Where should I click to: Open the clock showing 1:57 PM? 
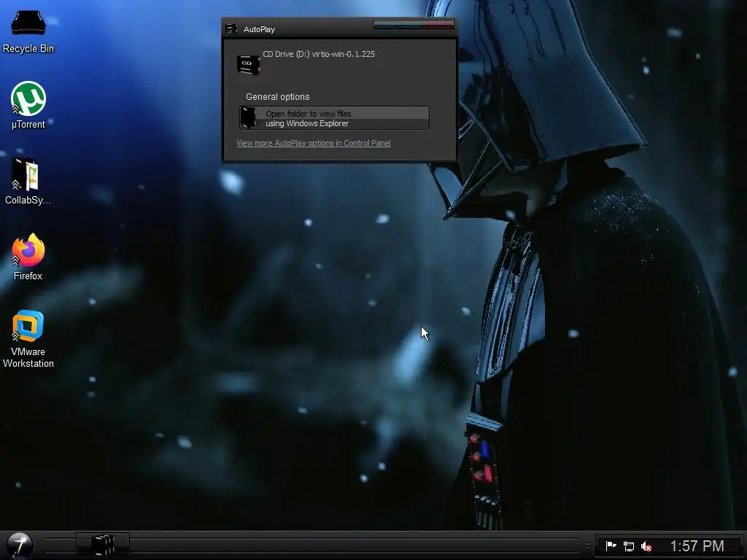[x=697, y=545]
